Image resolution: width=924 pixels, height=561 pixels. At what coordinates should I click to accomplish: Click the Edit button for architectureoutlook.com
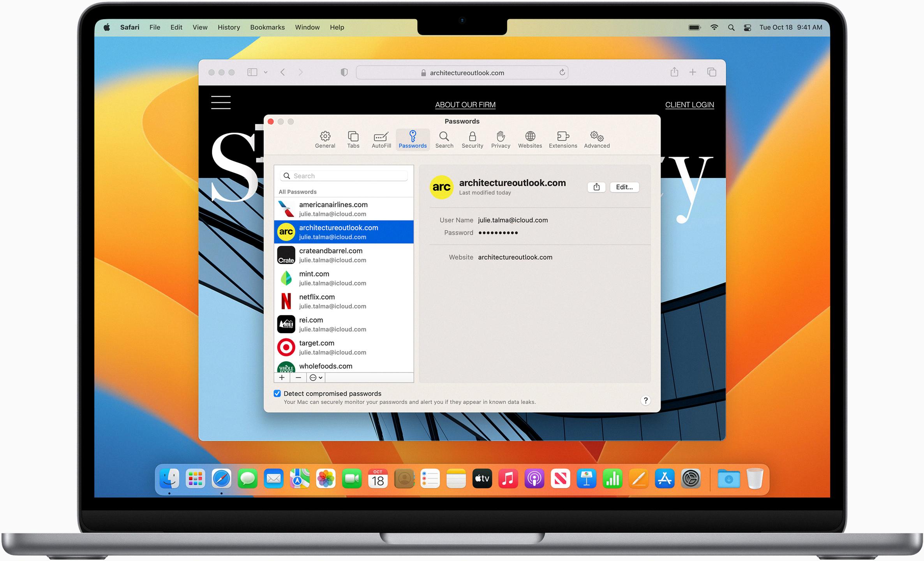[x=624, y=187]
